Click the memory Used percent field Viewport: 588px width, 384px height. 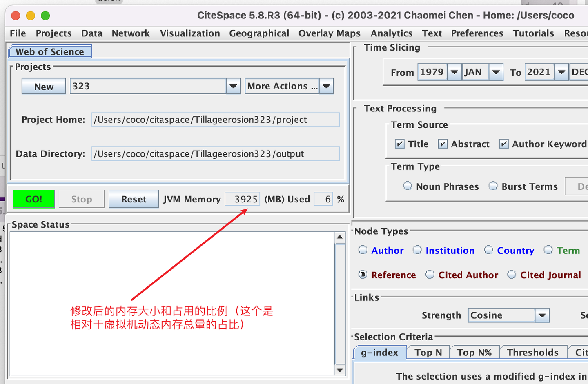[324, 199]
